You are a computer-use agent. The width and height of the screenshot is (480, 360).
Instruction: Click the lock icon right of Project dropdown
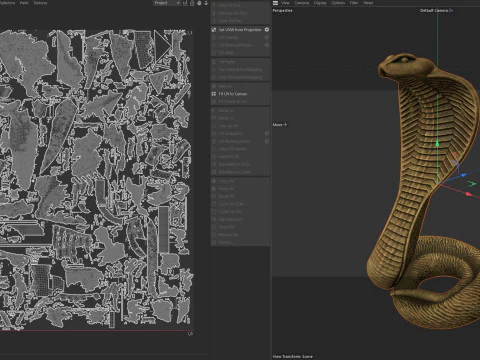192,3
